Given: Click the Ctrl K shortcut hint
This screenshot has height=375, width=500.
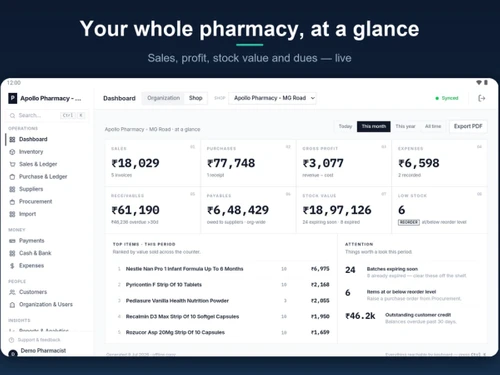Looking at the screenshot, I should (x=72, y=115).
